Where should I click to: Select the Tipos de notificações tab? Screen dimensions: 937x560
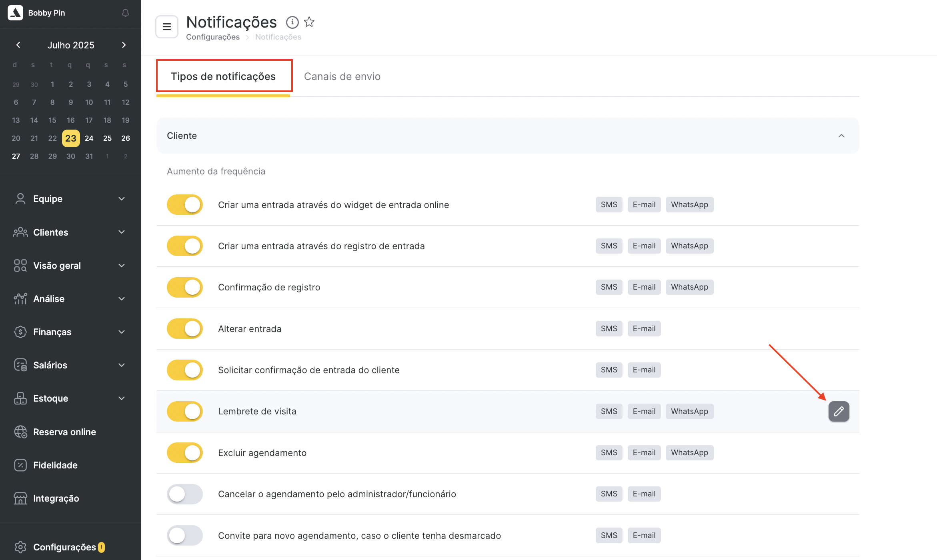[223, 76]
